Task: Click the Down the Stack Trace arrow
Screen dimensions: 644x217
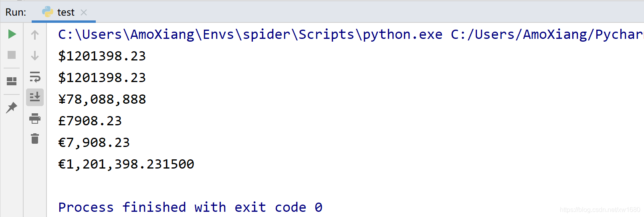Action: pyautogui.click(x=35, y=55)
